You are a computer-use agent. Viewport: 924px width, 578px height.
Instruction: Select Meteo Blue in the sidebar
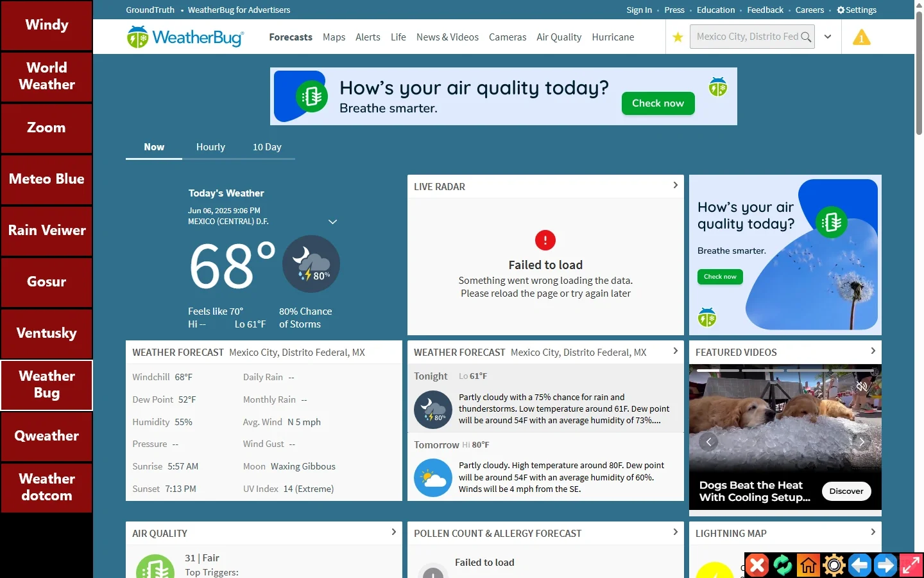tap(47, 179)
